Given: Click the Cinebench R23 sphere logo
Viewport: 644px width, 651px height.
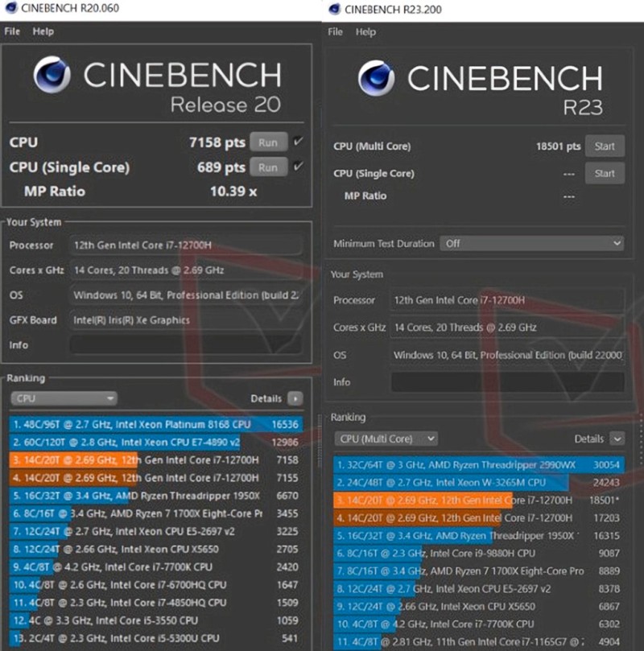Looking at the screenshot, I should click(x=376, y=78).
